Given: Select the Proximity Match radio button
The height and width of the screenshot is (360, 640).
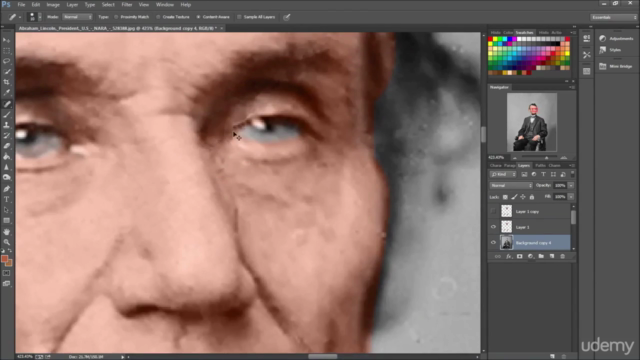Looking at the screenshot, I should point(116,17).
